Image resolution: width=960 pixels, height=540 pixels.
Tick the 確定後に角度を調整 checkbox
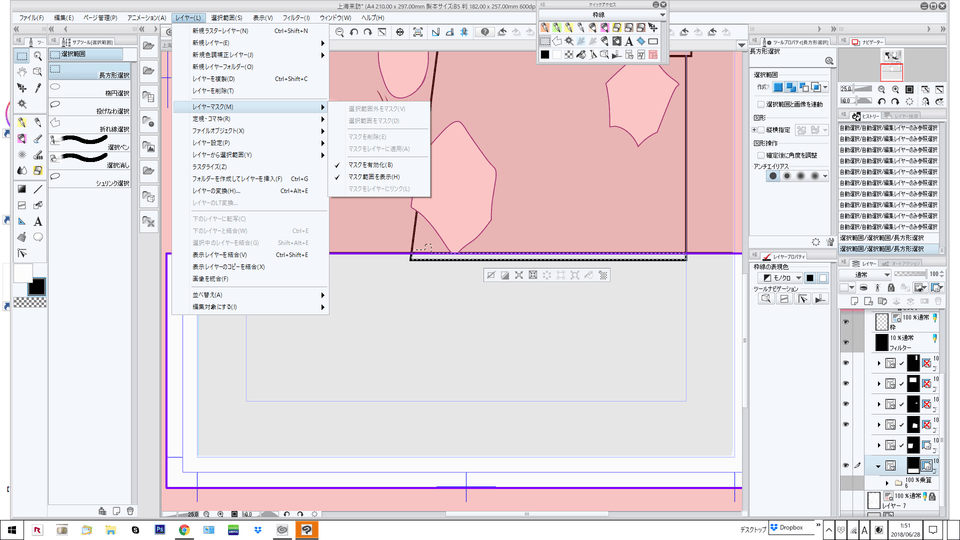click(x=761, y=155)
